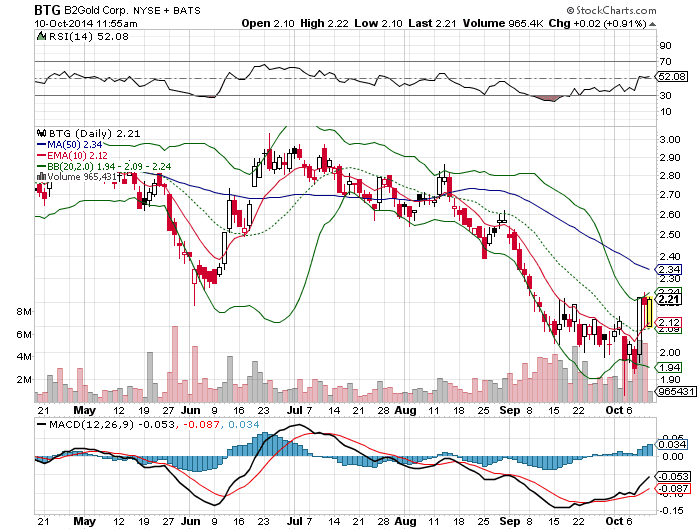The height and width of the screenshot is (530, 700).
Task: Click the 52.08 RSI value tag on right axis
Action: [x=672, y=76]
